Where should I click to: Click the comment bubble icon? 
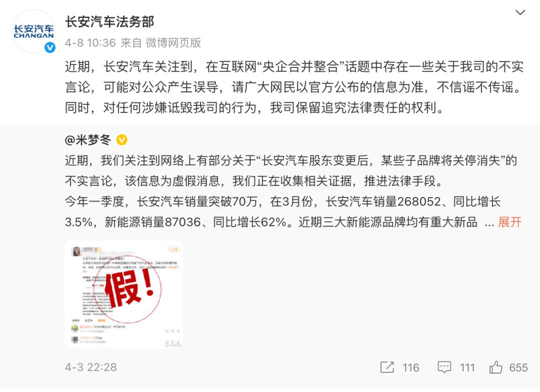pos(444,367)
